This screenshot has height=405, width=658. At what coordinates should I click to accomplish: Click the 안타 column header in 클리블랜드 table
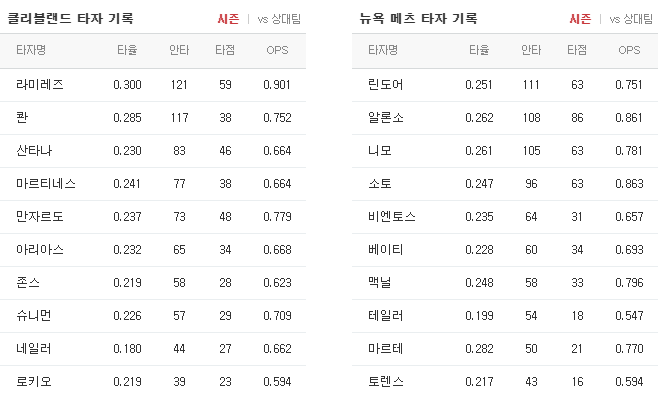pos(179,50)
